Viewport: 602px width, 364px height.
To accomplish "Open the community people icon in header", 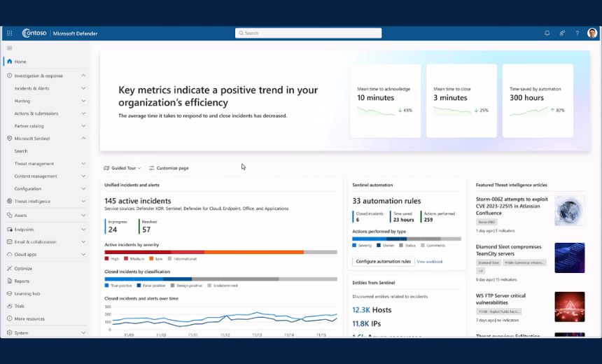I will pyautogui.click(x=562, y=33).
